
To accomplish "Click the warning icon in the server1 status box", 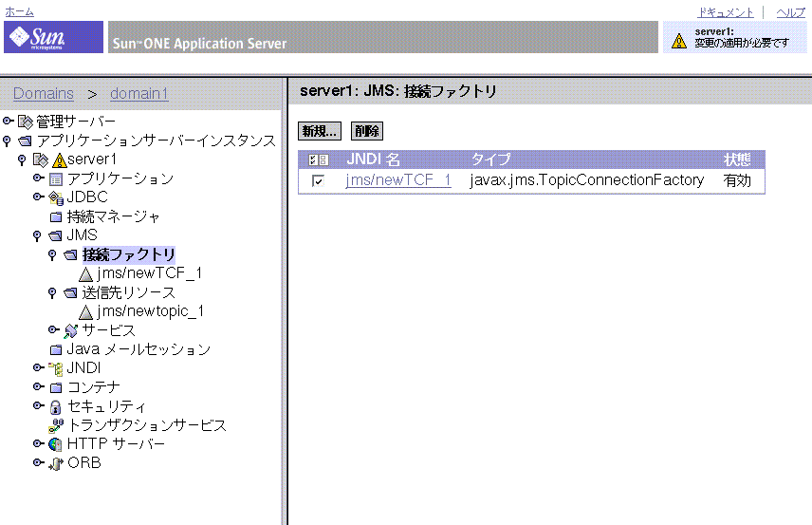I will point(679,41).
